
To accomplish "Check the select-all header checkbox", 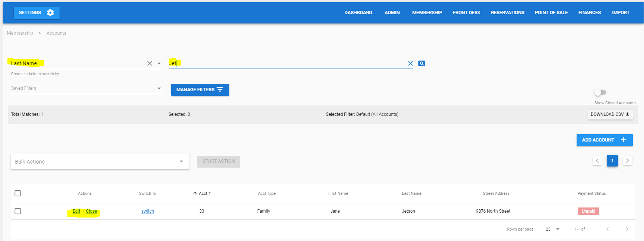I will tap(17, 193).
